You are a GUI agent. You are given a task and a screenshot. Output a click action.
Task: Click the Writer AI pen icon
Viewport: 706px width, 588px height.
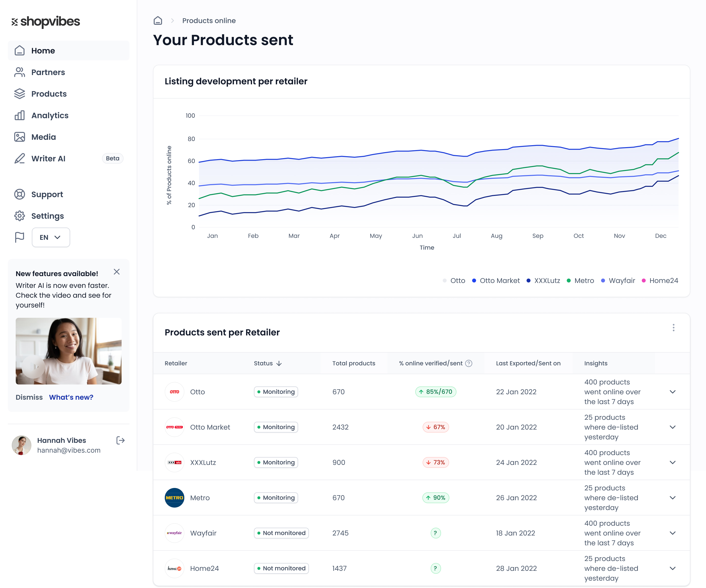point(20,159)
